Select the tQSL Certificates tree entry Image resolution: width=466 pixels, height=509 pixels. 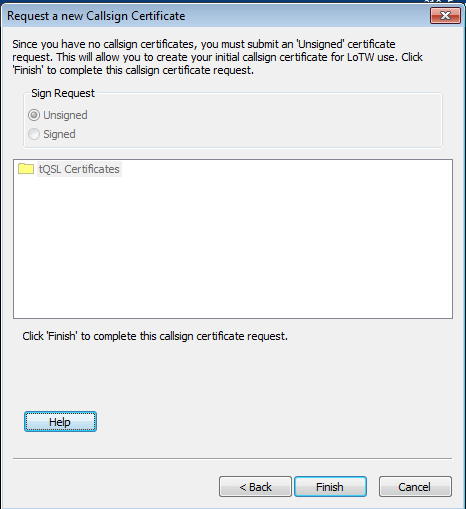pos(79,169)
